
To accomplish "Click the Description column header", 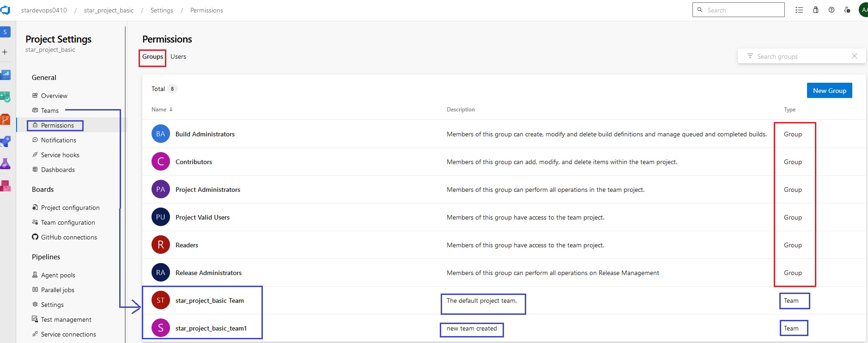I will (x=461, y=110).
